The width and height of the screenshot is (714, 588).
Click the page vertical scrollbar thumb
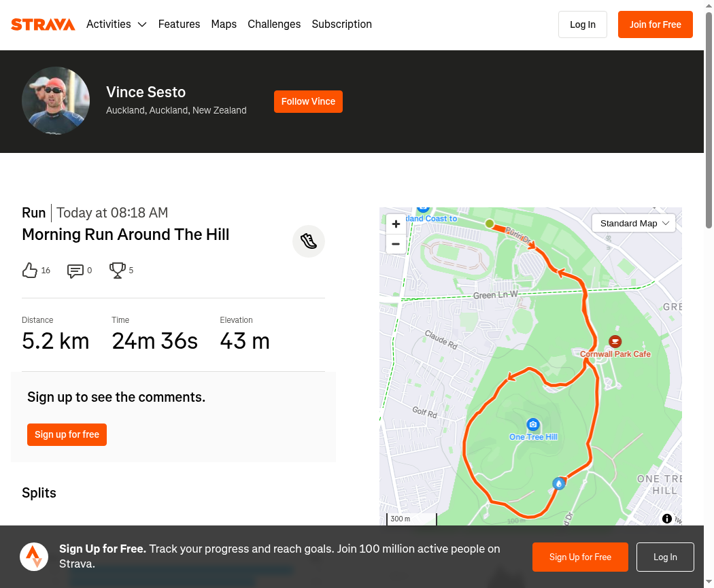pos(709,120)
